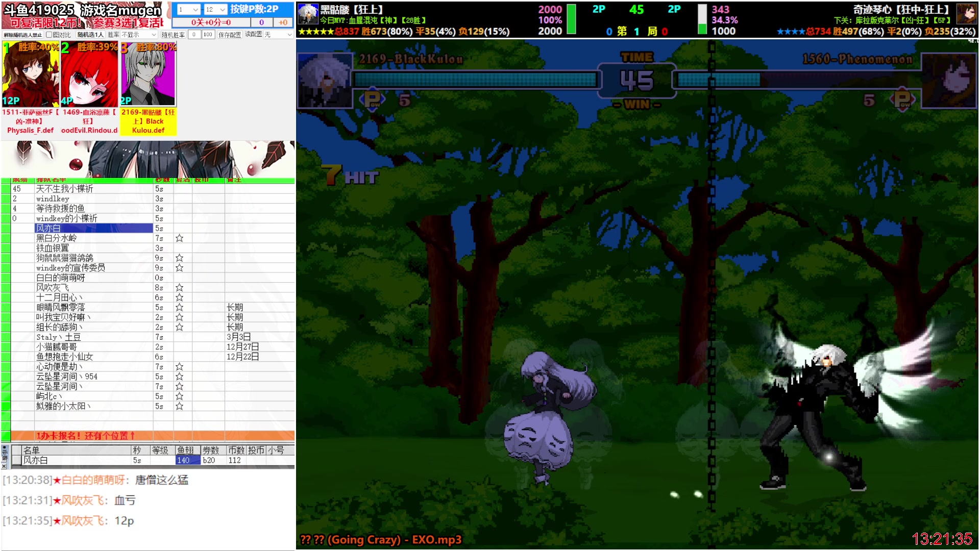Click the orange +0 button
Image resolution: width=980 pixels, height=551 pixels.
pyautogui.click(x=283, y=22)
